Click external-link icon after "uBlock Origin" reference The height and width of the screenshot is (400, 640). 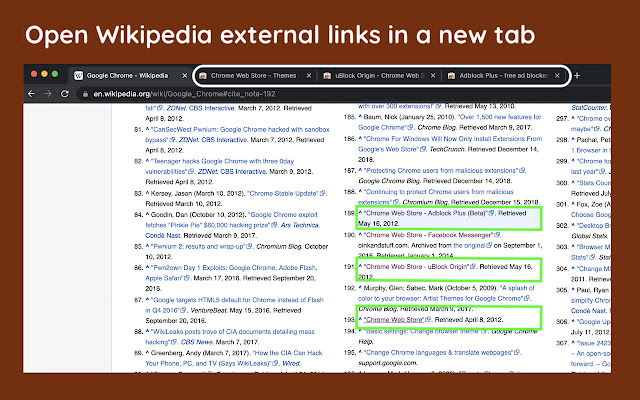(x=473, y=267)
